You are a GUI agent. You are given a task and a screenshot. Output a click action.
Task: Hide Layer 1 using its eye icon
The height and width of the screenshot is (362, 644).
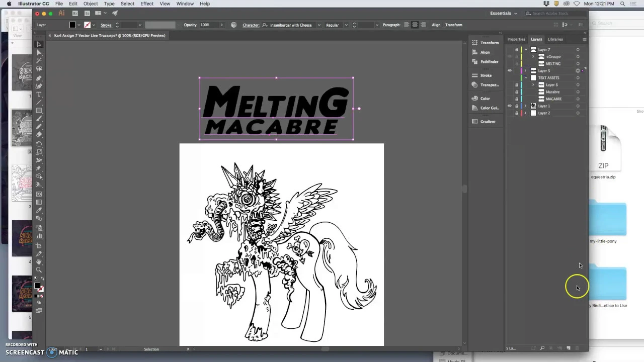pos(510,106)
